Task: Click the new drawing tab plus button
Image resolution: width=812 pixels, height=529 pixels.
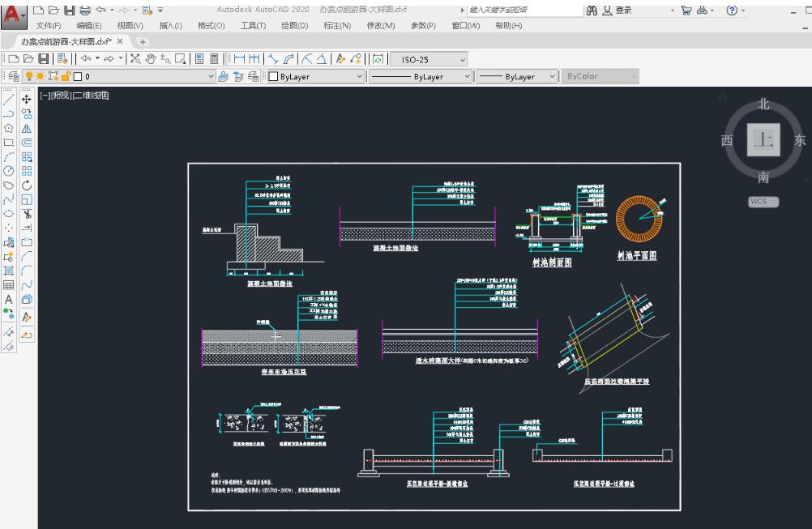Action: click(x=143, y=42)
